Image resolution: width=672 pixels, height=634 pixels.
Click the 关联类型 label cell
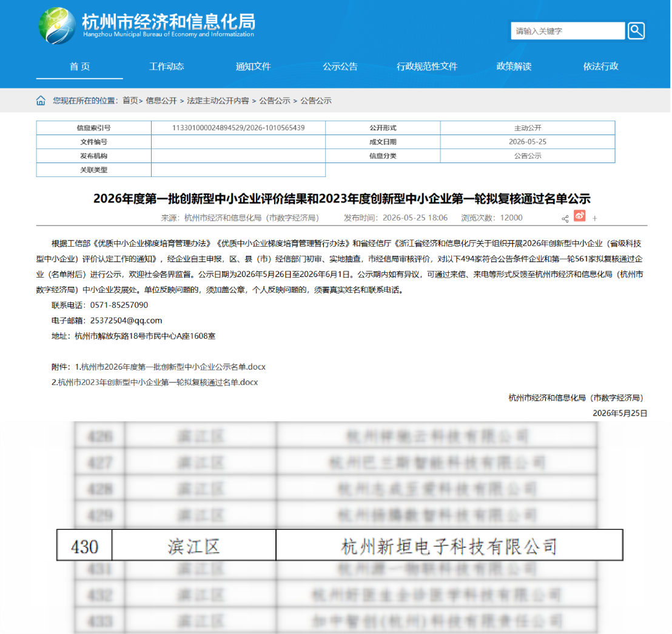coord(94,170)
